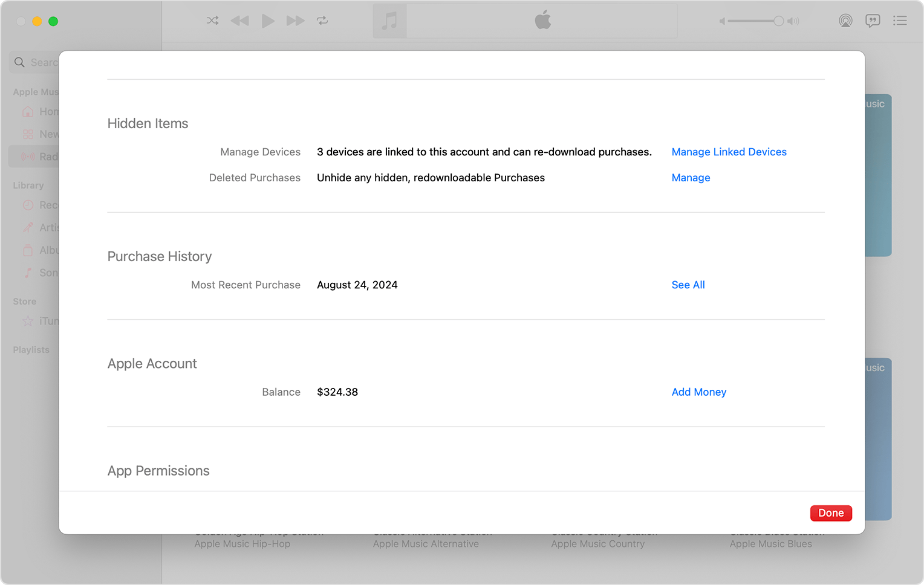
Task: Click Manage Linked Devices
Action: [x=729, y=152]
